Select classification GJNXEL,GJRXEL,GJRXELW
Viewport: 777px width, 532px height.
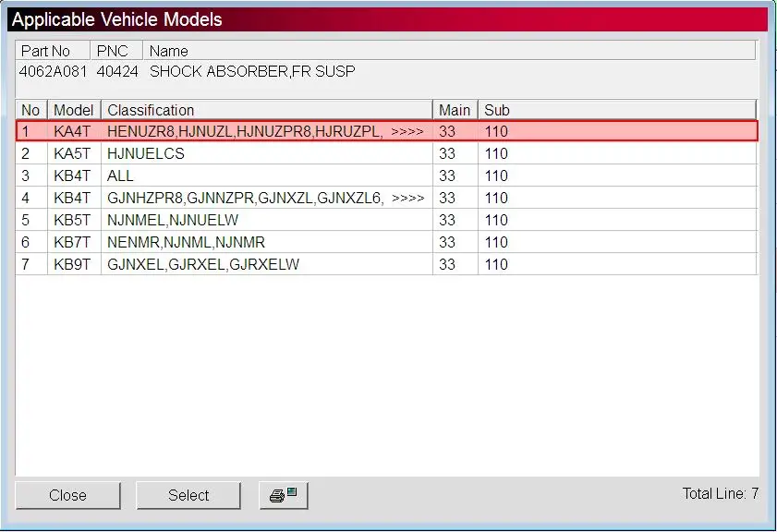point(203,264)
